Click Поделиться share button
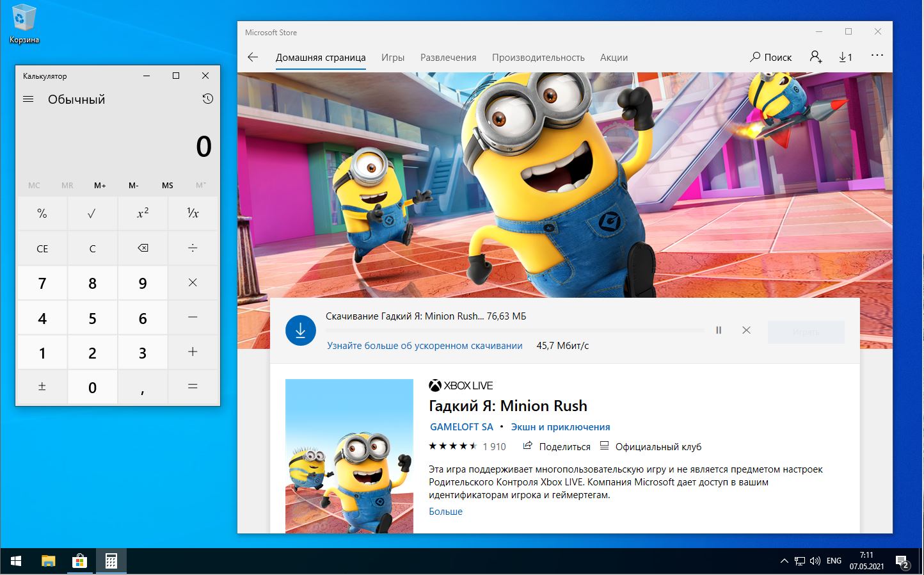 tap(557, 446)
